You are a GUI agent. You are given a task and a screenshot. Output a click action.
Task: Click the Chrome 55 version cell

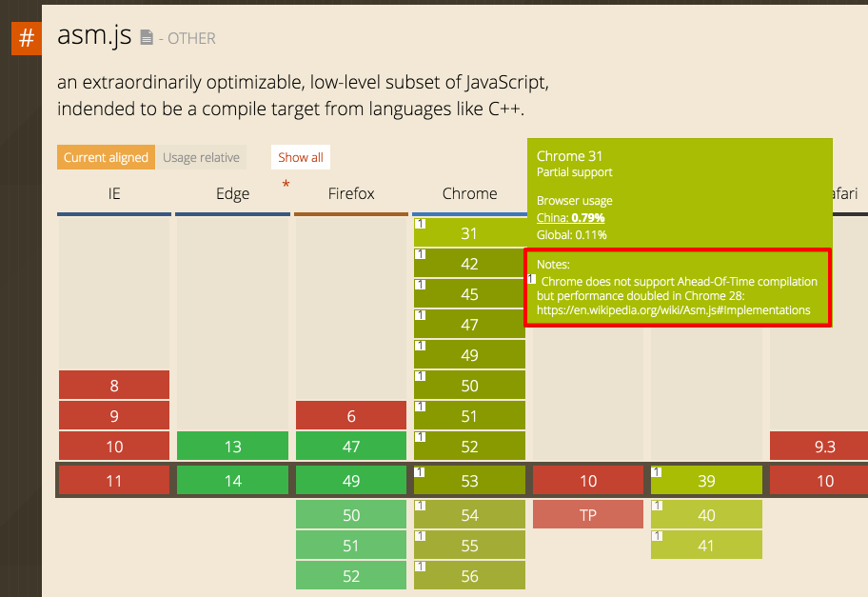pyautogui.click(x=469, y=545)
